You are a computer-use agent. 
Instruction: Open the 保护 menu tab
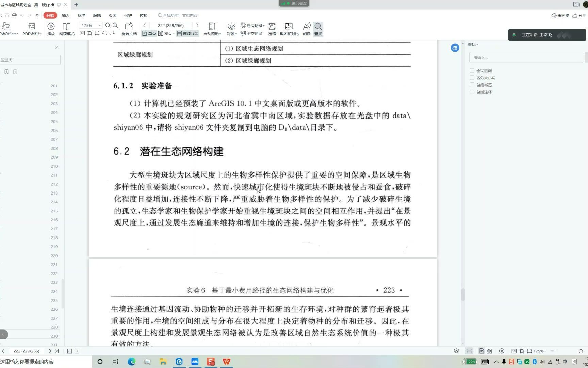click(128, 15)
